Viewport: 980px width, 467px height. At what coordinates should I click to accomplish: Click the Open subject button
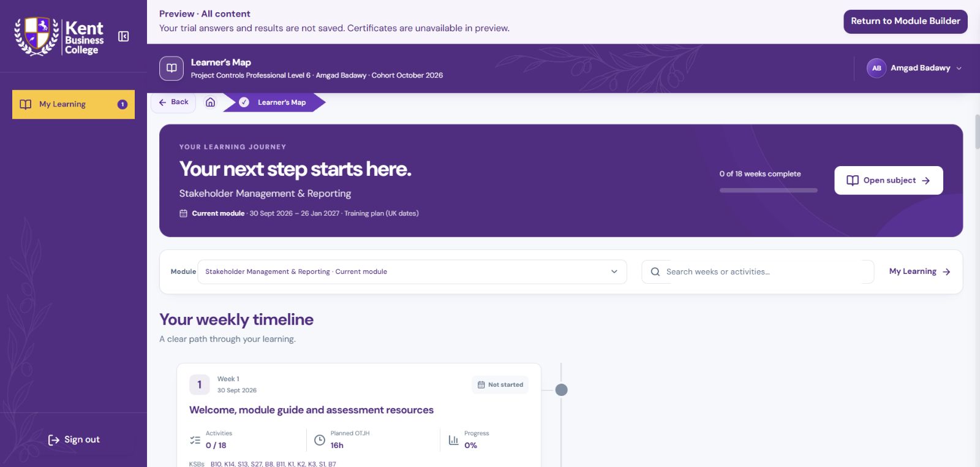[888, 180]
